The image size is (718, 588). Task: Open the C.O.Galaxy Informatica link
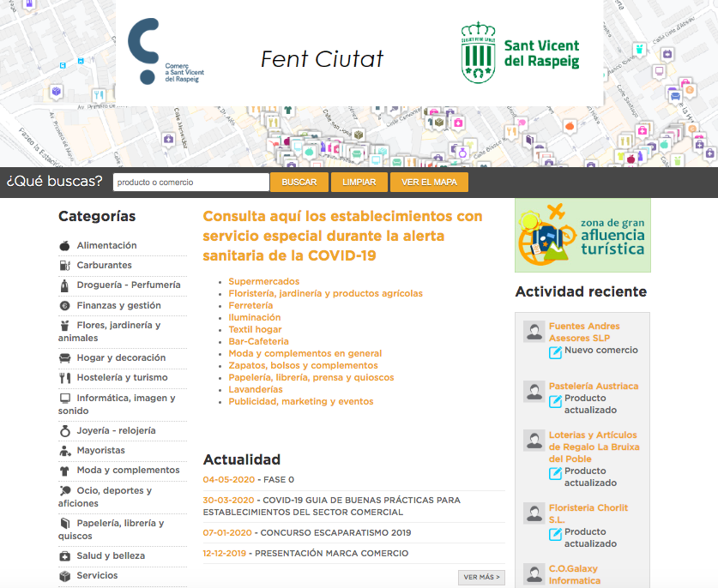[x=575, y=575]
